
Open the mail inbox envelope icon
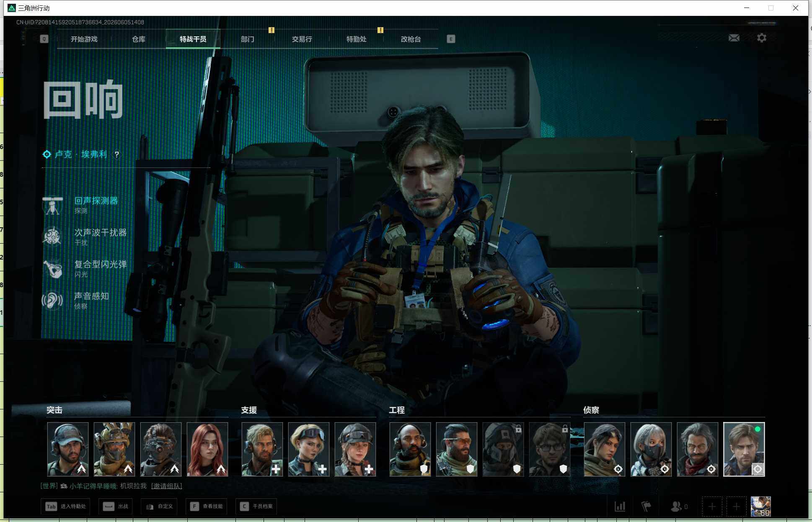pyautogui.click(x=734, y=38)
